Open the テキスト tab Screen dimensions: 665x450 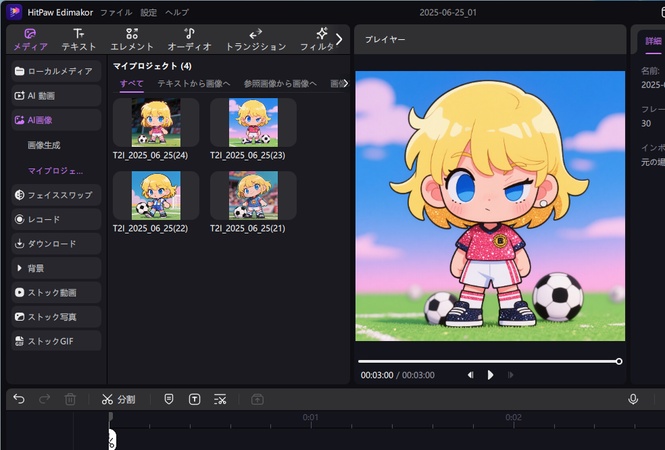[x=78, y=39]
